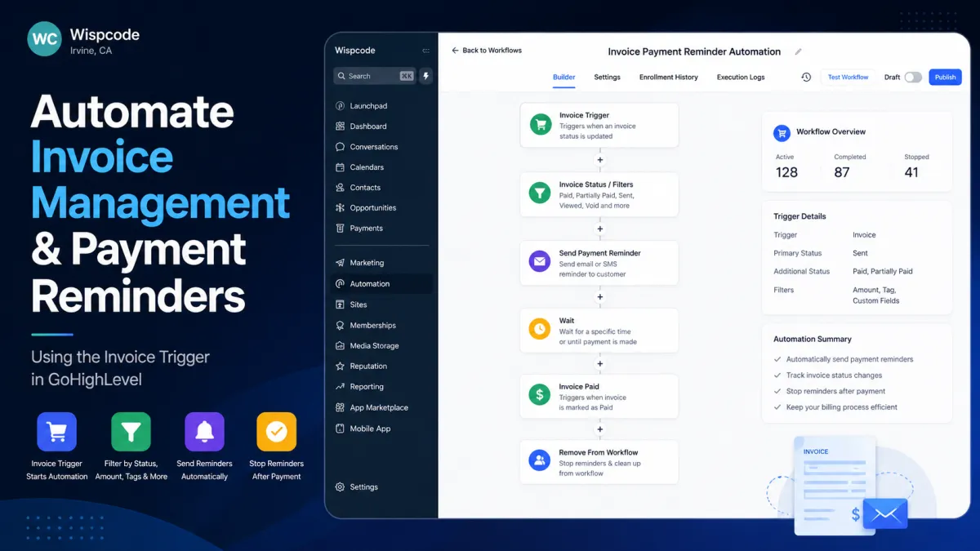Image resolution: width=980 pixels, height=551 pixels.
Task: Click the Remove From Workflow people icon
Action: 540,461
